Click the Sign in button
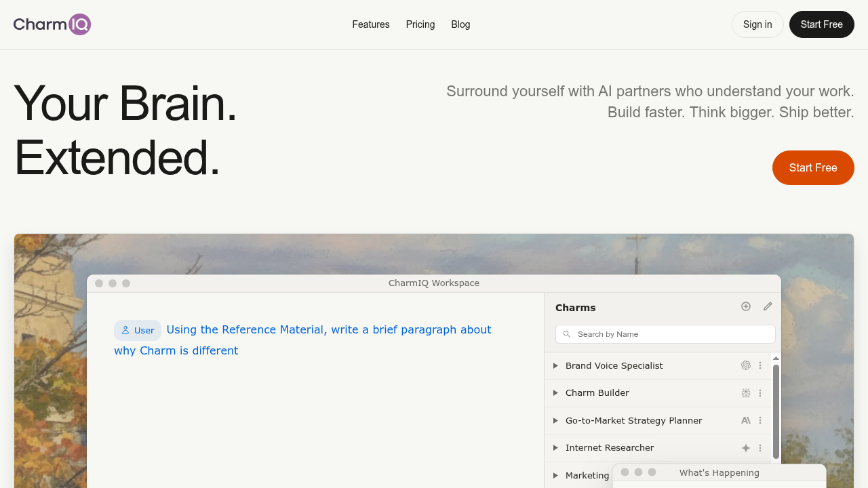The width and height of the screenshot is (868, 488). (x=757, y=24)
